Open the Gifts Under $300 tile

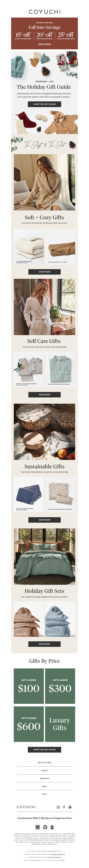pyautogui.click(x=60, y=686)
